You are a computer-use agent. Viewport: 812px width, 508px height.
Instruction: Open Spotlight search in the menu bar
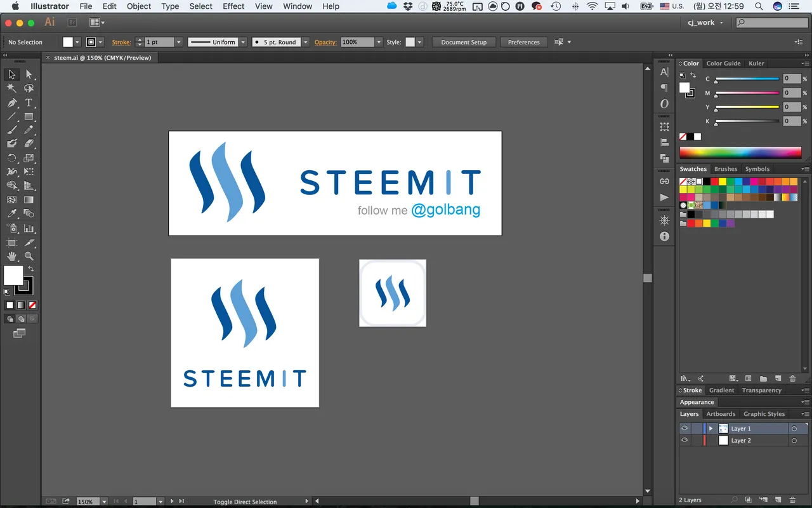[x=760, y=6]
